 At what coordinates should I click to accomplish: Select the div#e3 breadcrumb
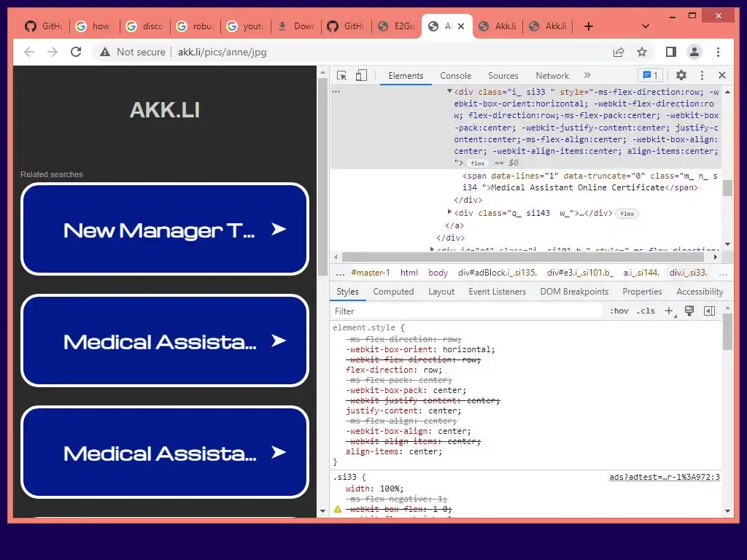tap(580, 273)
